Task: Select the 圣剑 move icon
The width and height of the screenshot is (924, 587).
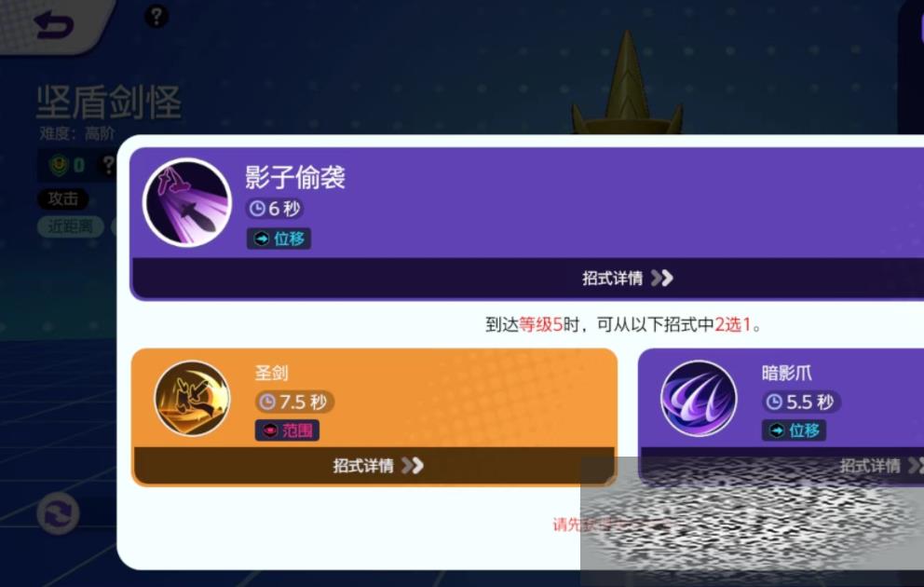Action: click(192, 399)
